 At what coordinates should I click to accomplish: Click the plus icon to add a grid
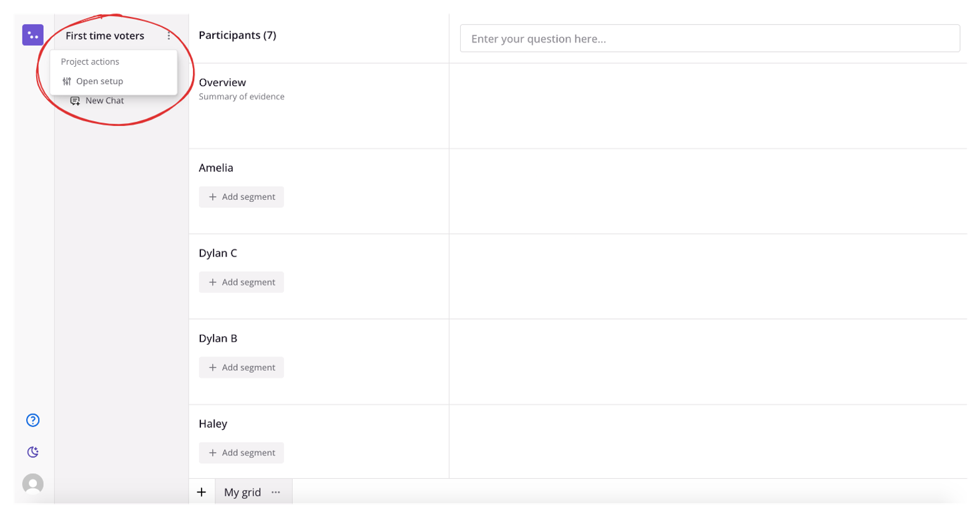click(202, 492)
